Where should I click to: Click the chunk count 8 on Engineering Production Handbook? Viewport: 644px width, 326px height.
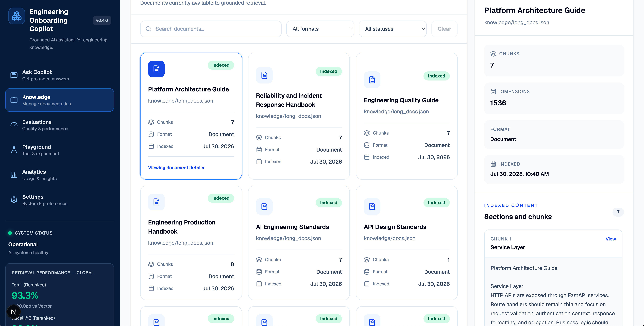click(232, 264)
